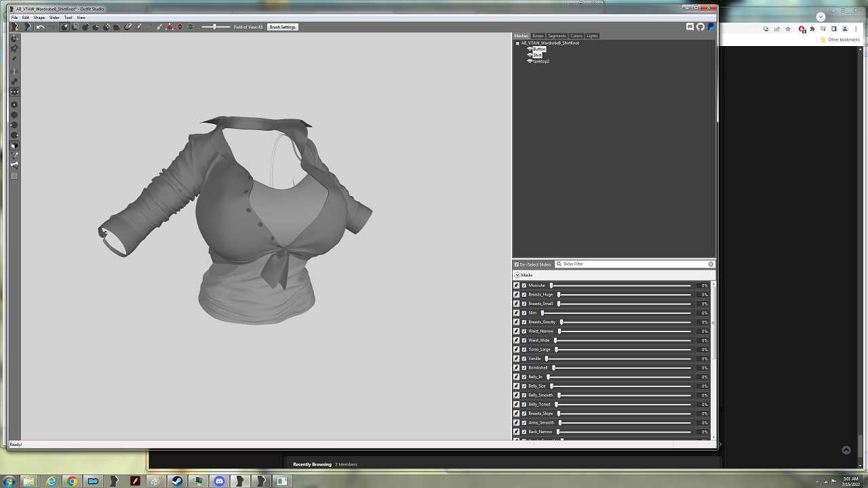The width and height of the screenshot is (868, 488).
Task: Collapse the AB_VTAW_Wardrobe8_ShirtKnot tree node
Action: click(x=517, y=43)
